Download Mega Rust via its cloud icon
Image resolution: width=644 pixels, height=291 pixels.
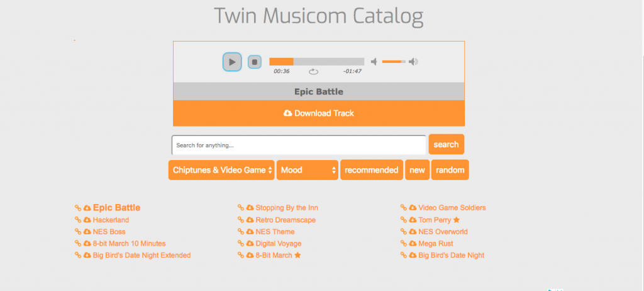[x=413, y=244]
